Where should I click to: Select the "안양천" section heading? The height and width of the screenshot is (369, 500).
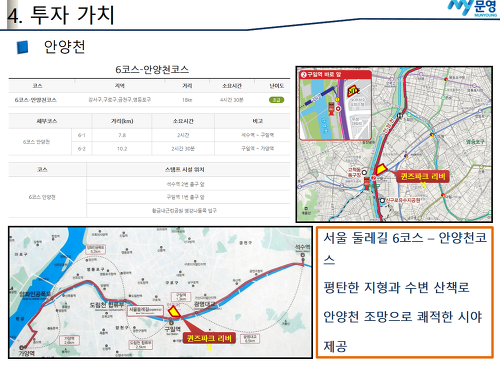pyautogui.click(x=65, y=47)
